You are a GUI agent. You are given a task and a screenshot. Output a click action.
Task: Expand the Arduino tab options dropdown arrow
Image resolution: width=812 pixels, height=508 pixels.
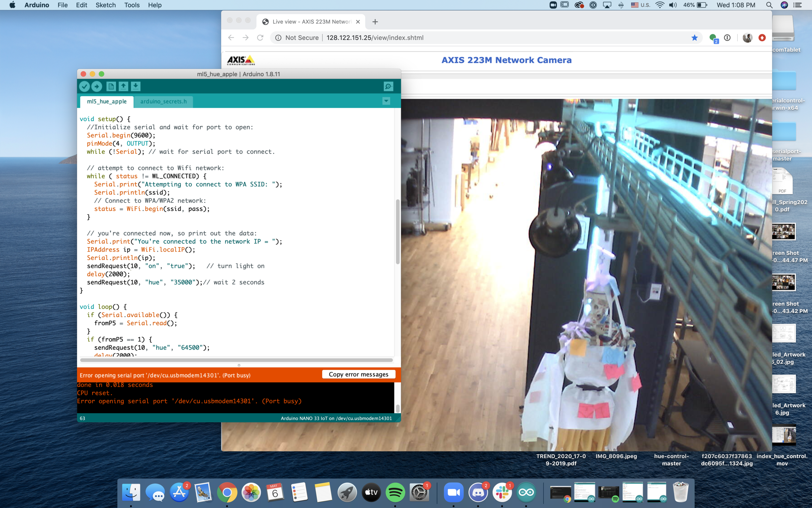click(x=387, y=101)
